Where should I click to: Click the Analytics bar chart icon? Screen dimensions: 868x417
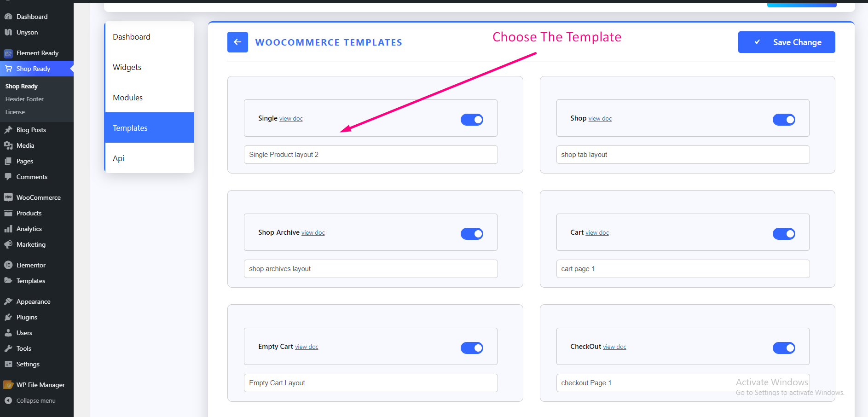(8, 229)
